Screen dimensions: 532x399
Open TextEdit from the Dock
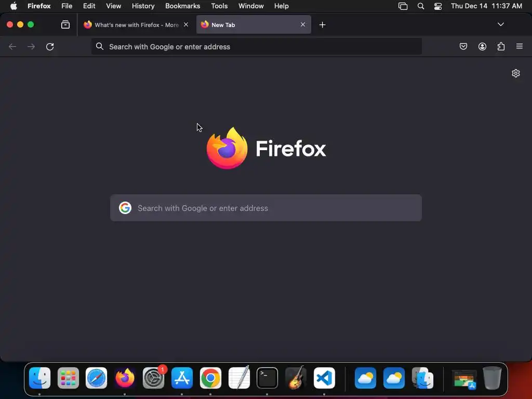click(239, 378)
